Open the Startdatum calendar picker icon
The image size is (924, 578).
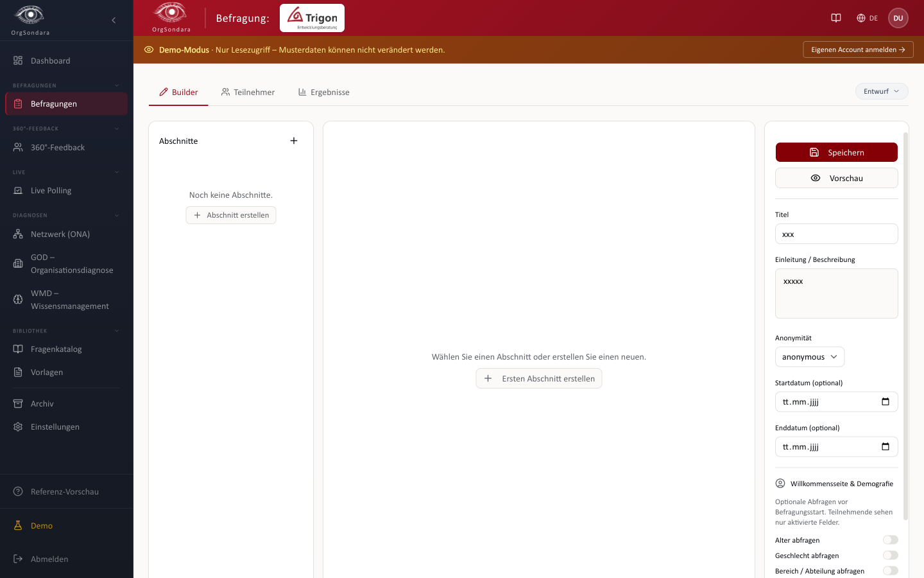click(x=886, y=401)
